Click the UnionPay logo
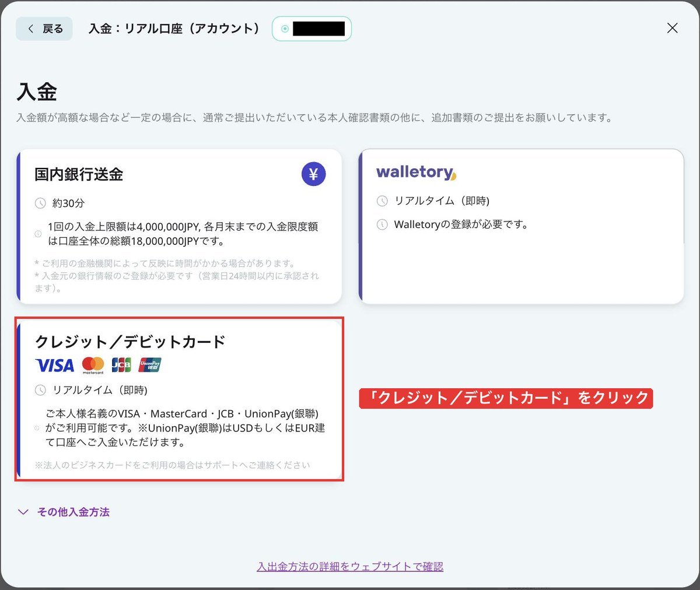The height and width of the screenshot is (590, 700). pos(150,366)
